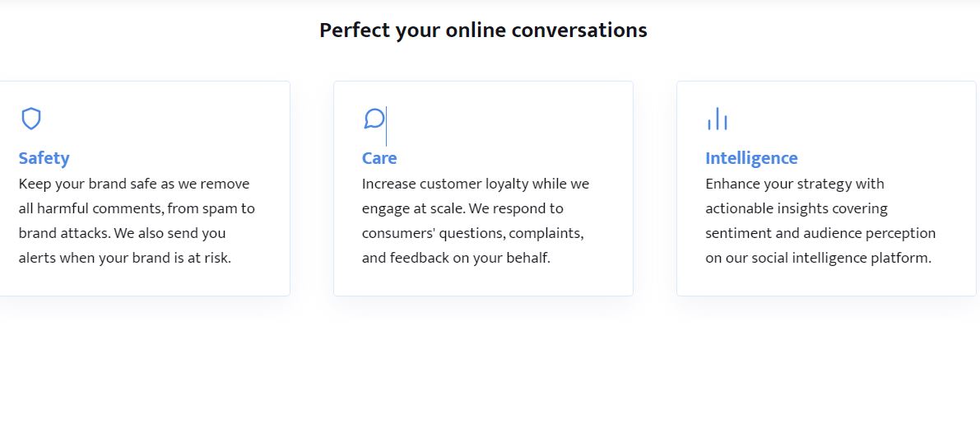Click the line 'on our social intelligence platform.'
The height and width of the screenshot is (448, 980).
[818, 258]
